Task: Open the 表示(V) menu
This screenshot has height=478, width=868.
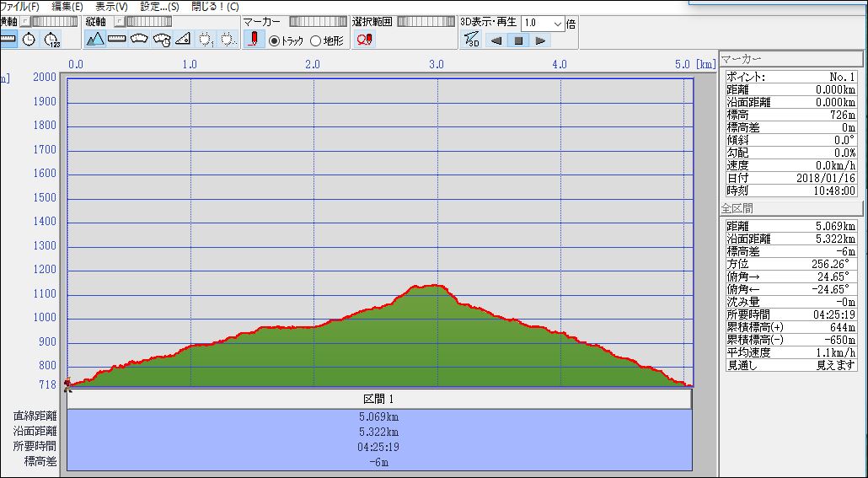Action: click(x=111, y=7)
